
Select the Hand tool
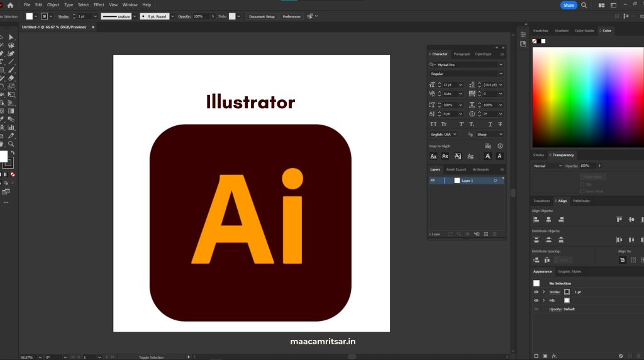[2, 144]
